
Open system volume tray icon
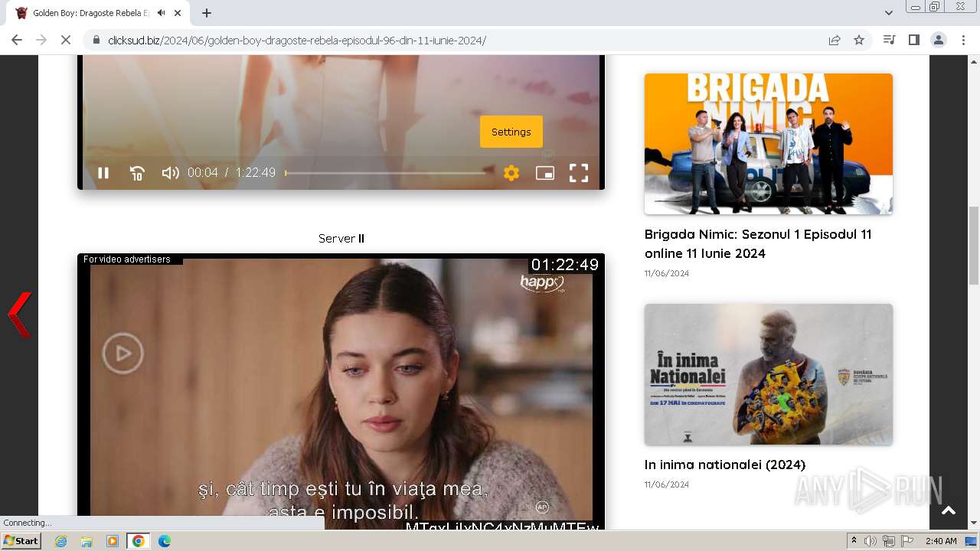click(871, 541)
